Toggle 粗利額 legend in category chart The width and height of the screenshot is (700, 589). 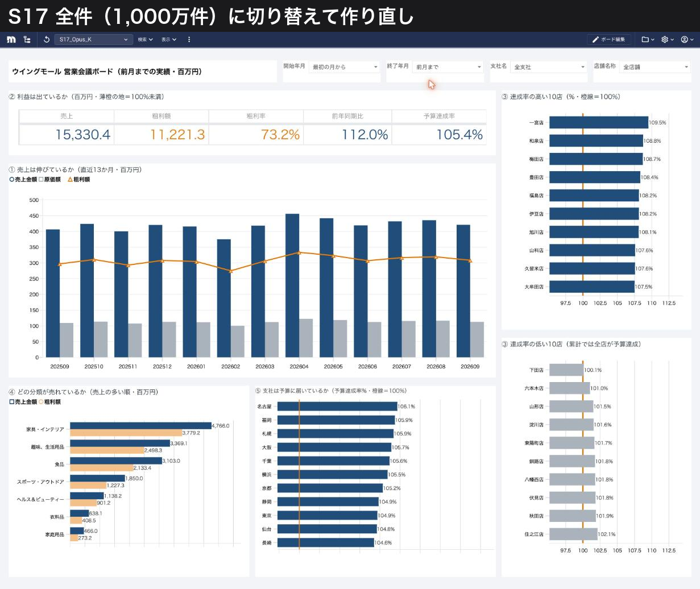49,402
